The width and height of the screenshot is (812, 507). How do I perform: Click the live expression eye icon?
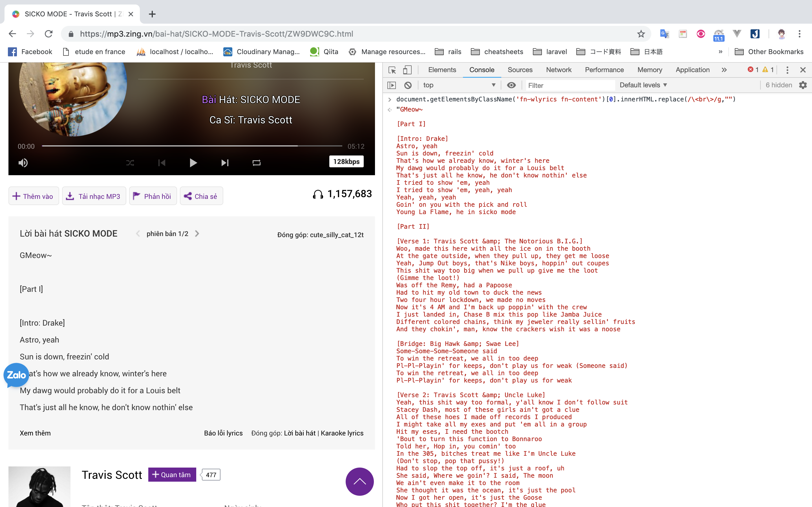[x=511, y=85]
